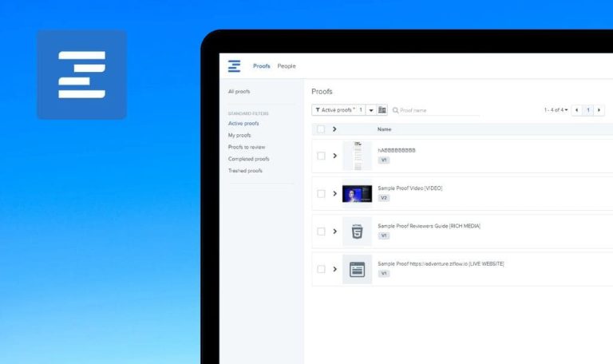Check the Sample Proof Video checkbox
613x364 pixels.
pyautogui.click(x=321, y=193)
